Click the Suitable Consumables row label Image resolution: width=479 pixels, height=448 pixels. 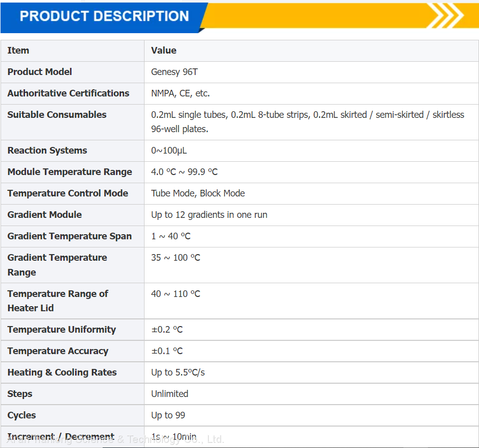click(x=57, y=115)
